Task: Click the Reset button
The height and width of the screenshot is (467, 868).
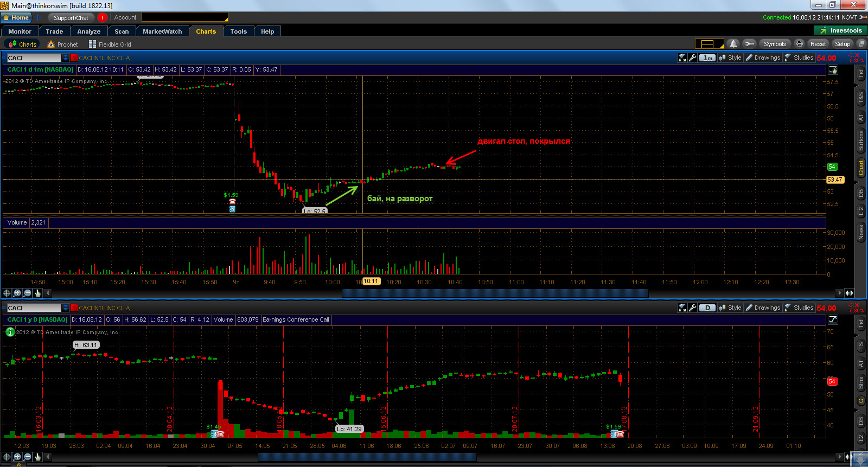Action: 818,44
